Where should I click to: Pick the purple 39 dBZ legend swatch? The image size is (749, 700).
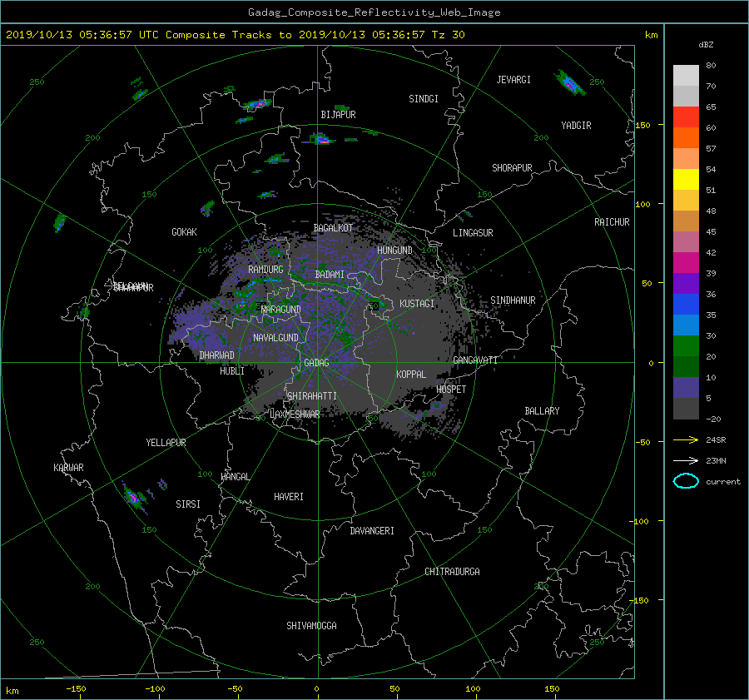click(x=686, y=283)
